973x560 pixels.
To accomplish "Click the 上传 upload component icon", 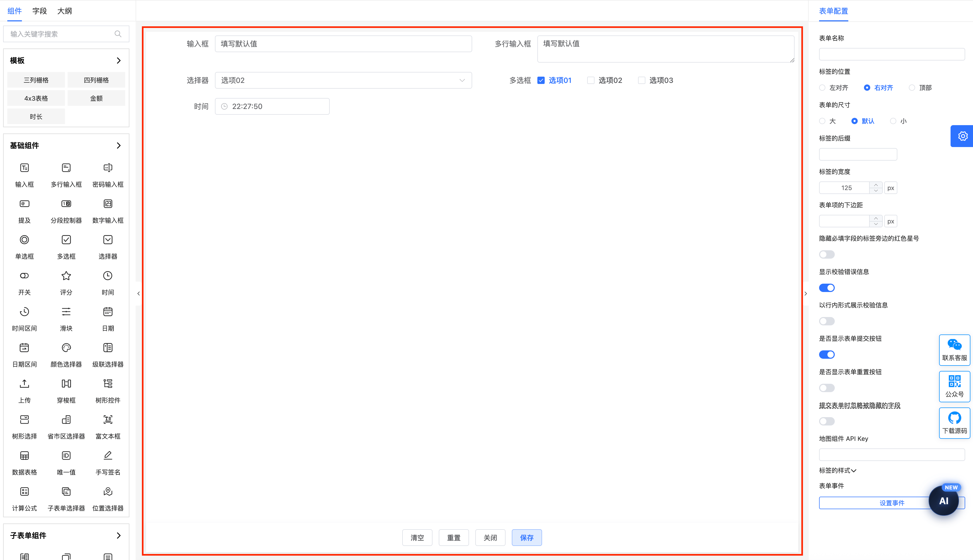I will (x=24, y=384).
